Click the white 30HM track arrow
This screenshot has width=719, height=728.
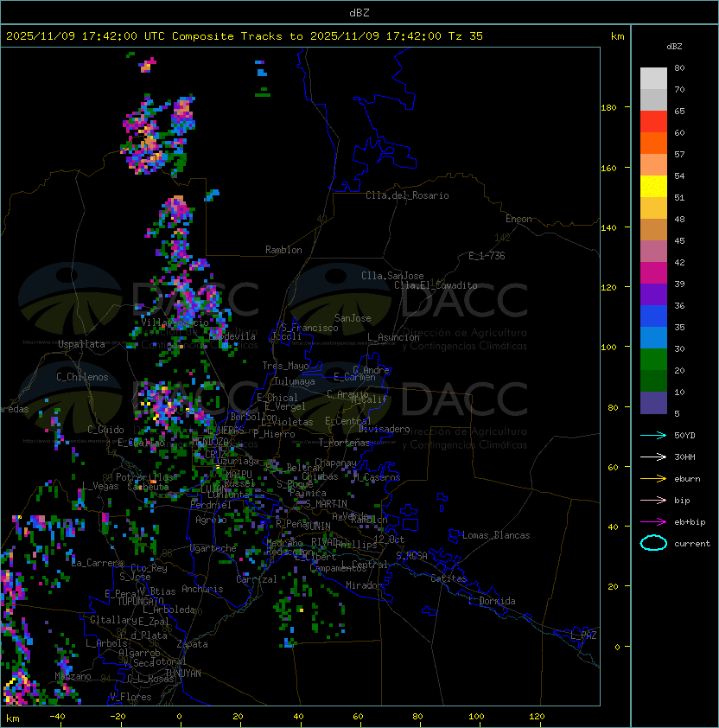(653, 457)
